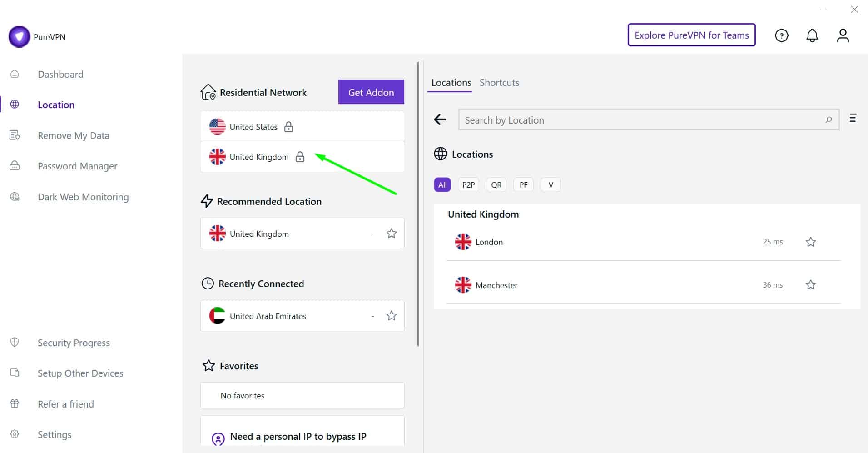Click the lock icon next to United States

tap(288, 127)
